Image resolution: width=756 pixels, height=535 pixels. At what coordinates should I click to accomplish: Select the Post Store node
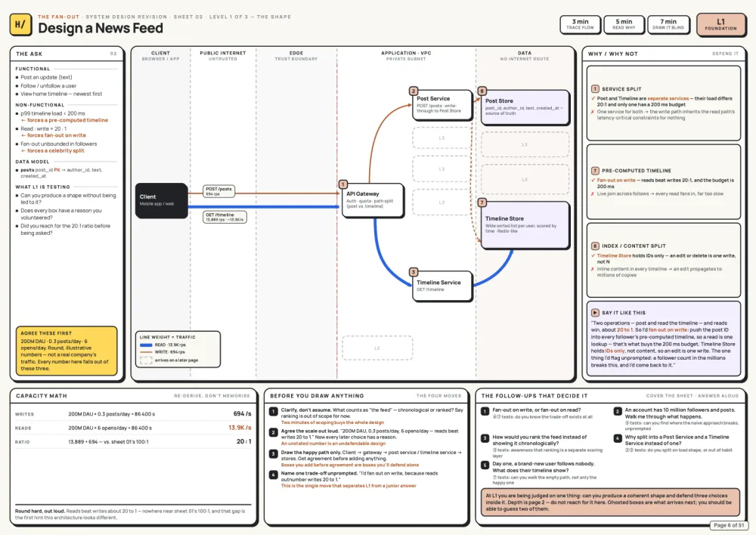click(525, 107)
